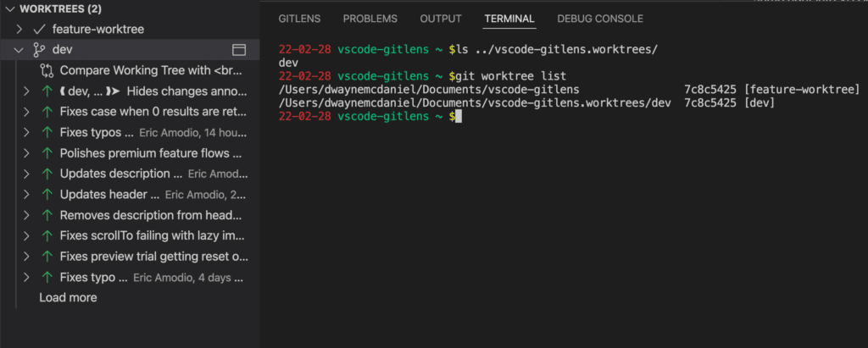Click green arrow icon for 'Fixes scrollTo failing'
This screenshot has width=868, height=348.
47,235
